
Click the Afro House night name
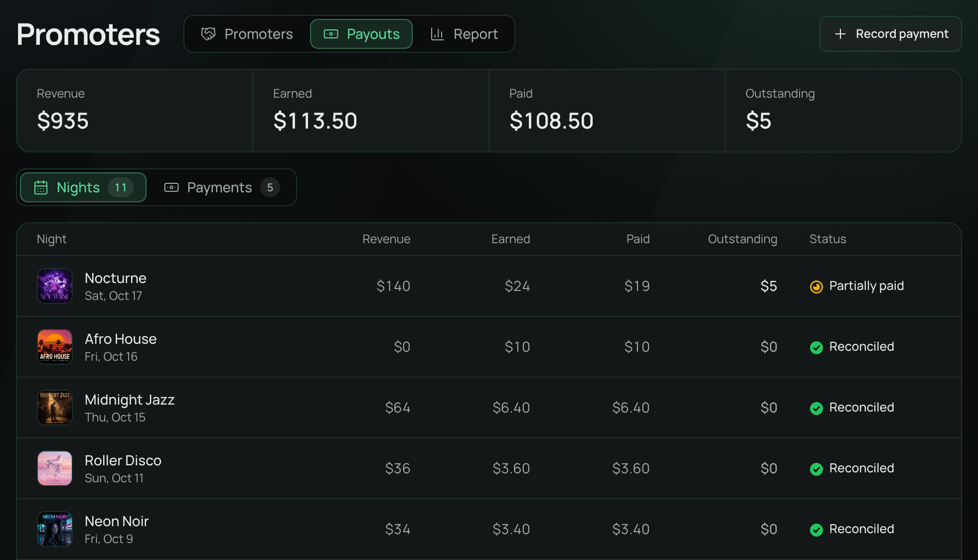(x=121, y=339)
